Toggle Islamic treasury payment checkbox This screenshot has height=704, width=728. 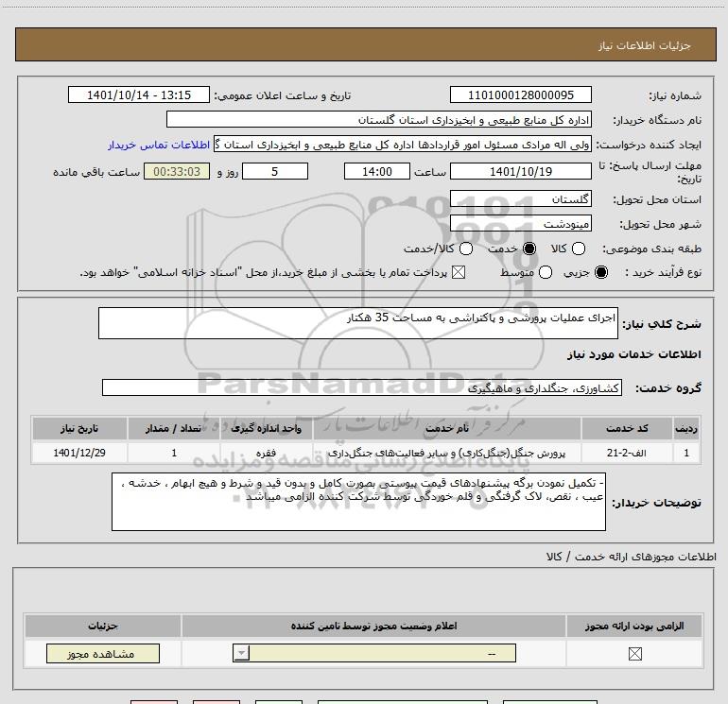tap(459, 272)
